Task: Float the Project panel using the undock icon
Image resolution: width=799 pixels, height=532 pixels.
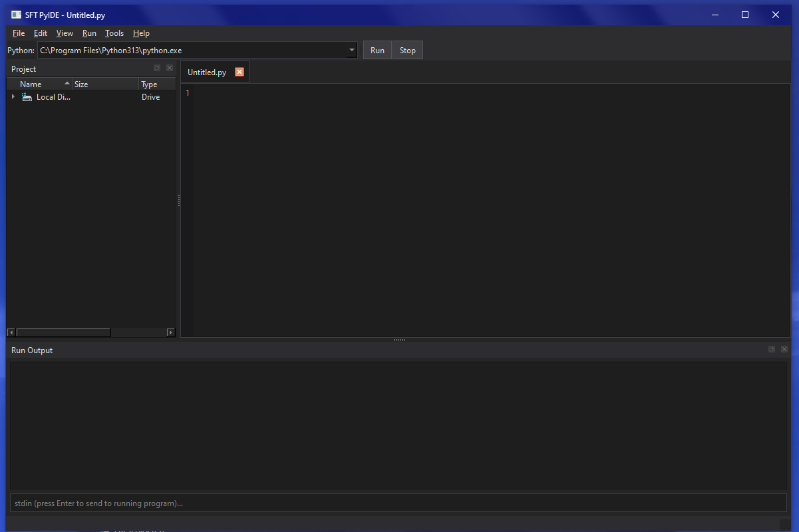Action: pyautogui.click(x=157, y=68)
